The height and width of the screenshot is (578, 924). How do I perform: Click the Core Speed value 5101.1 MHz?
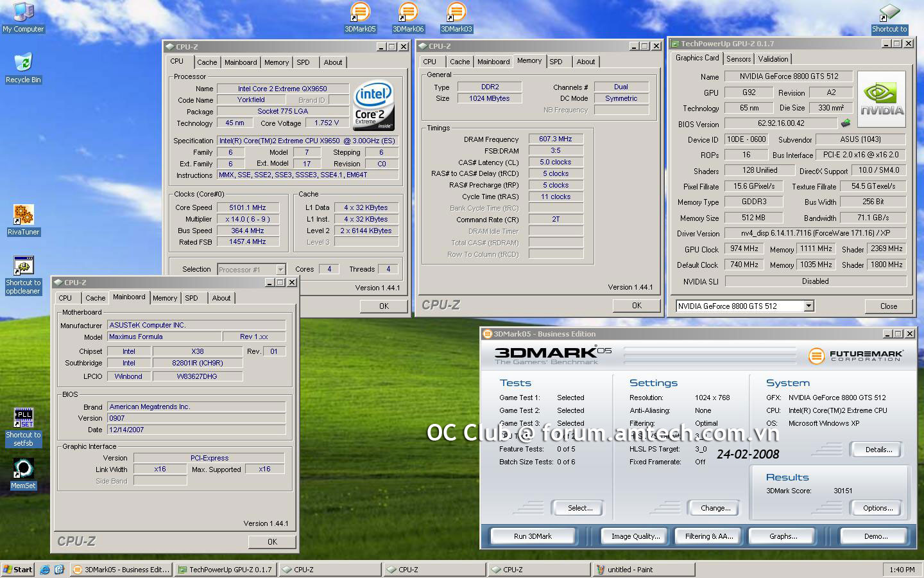pyautogui.click(x=248, y=207)
